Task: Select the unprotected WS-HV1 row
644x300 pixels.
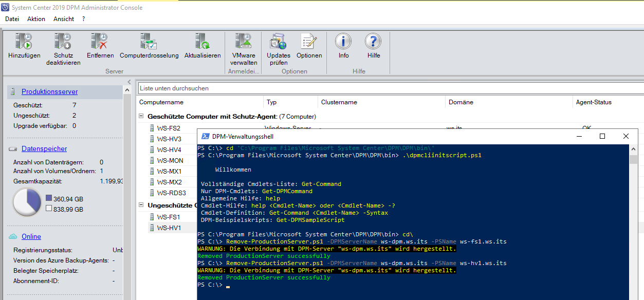Action: pos(169,228)
